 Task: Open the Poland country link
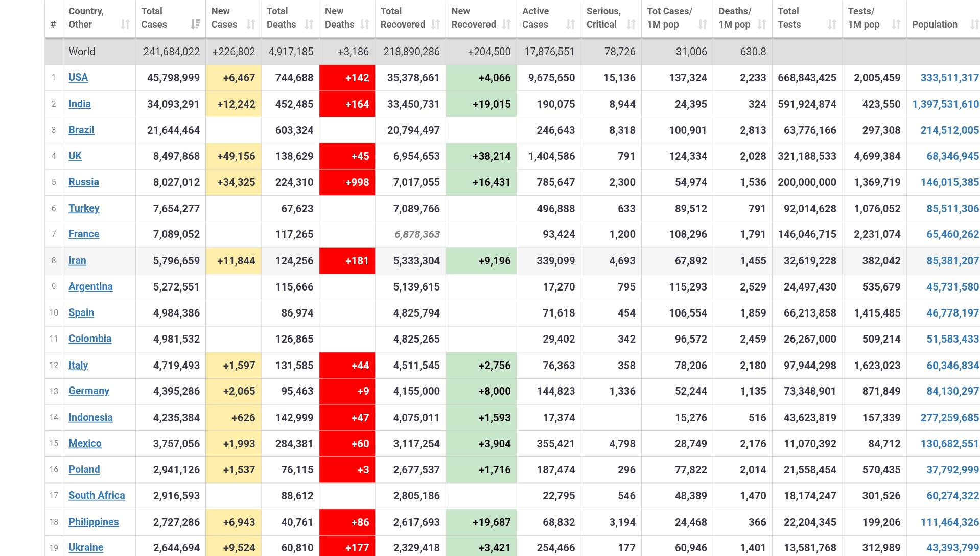(x=84, y=469)
